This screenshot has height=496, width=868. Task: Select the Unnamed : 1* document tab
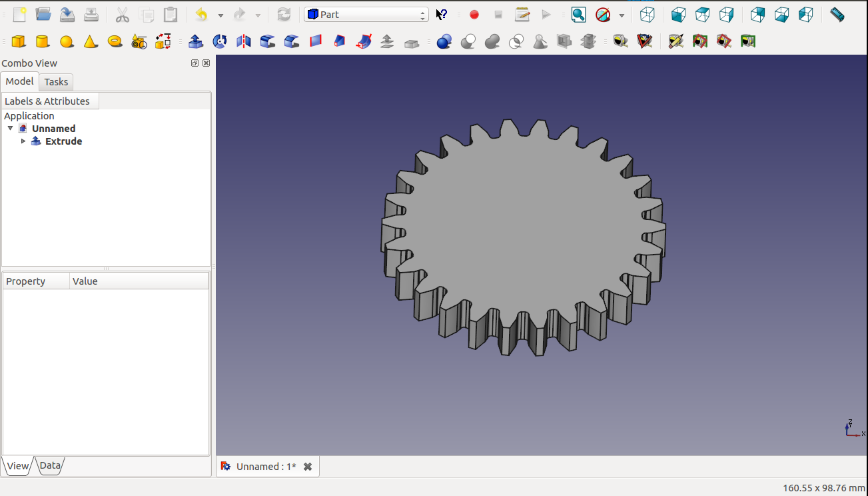[266, 467]
